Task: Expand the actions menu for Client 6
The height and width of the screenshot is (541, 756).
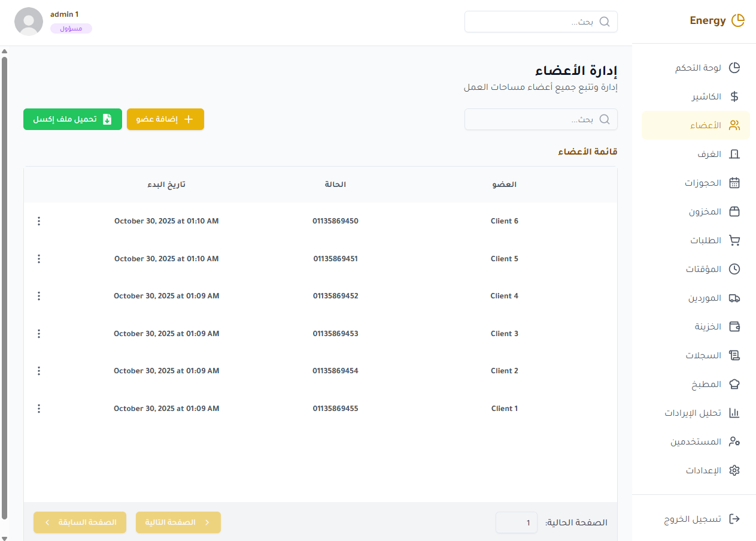Action: coord(39,221)
